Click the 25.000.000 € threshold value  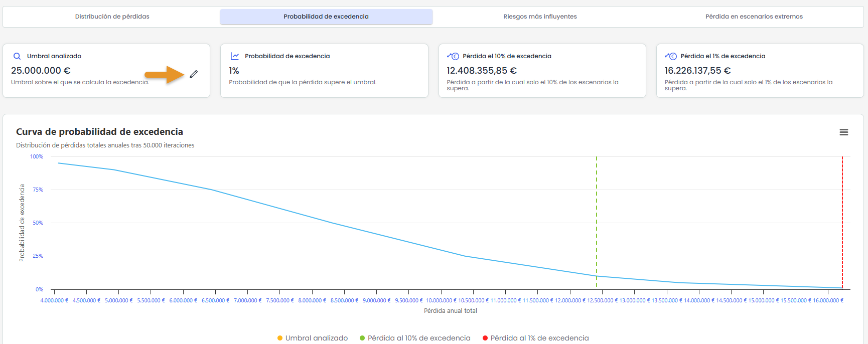pos(41,71)
